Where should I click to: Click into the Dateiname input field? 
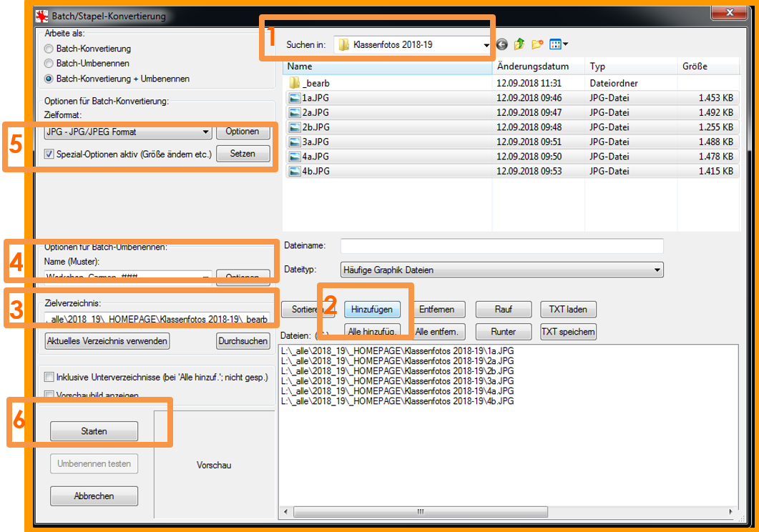coord(501,246)
